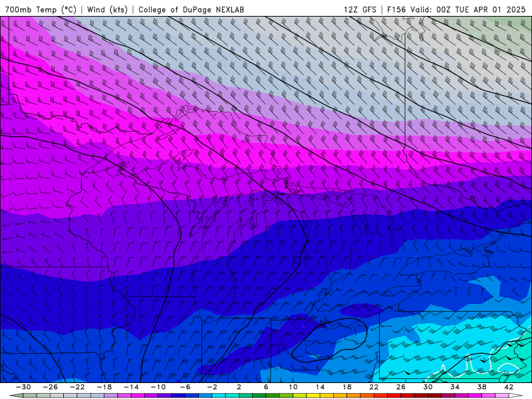Click the 2 colorbar label

(x=239, y=387)
